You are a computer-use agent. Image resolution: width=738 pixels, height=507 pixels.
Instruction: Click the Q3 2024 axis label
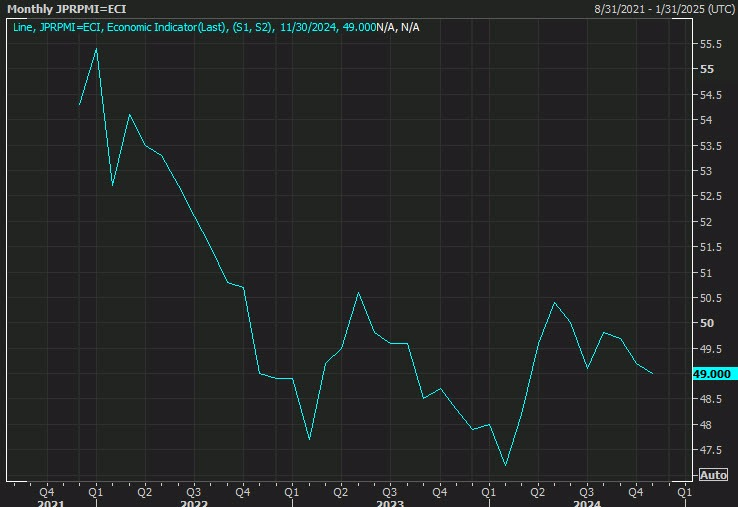tap(586, 492)
